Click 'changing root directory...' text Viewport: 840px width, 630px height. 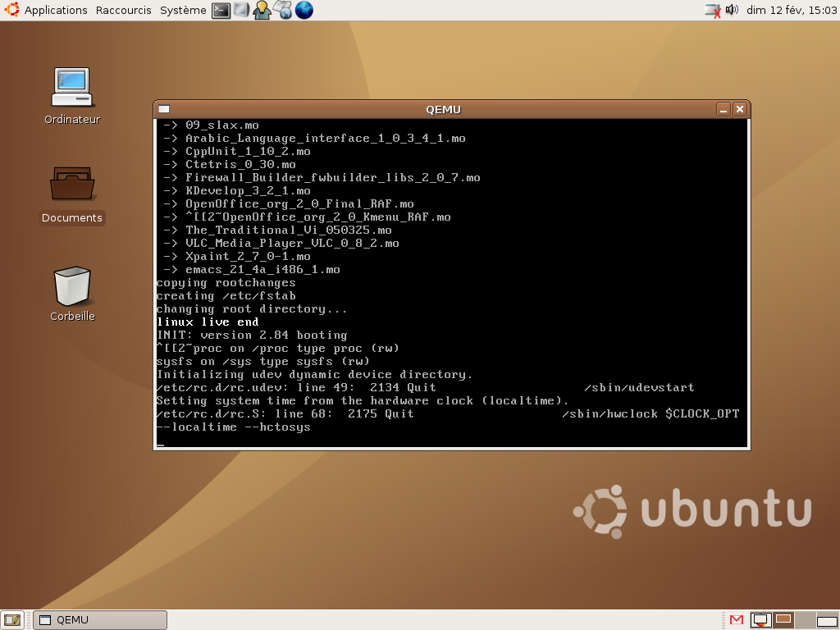pyautogui.click(x=252, y=309)
